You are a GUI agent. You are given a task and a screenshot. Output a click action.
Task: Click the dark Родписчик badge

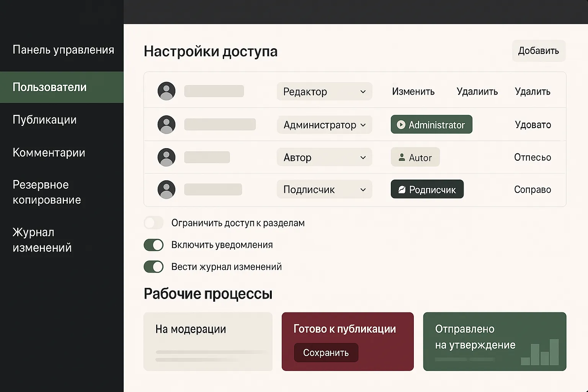[427, 189]
